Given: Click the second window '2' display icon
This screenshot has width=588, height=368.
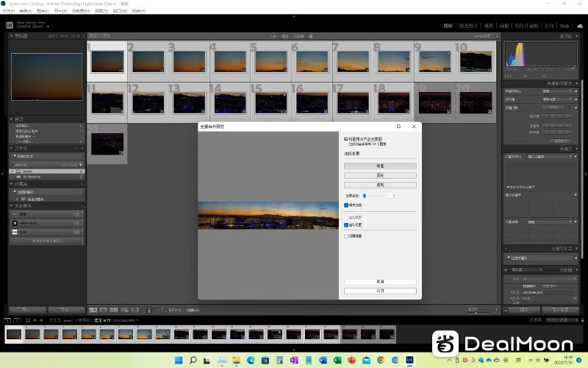Looking at the screenshot, I should [x=17, y=320].
